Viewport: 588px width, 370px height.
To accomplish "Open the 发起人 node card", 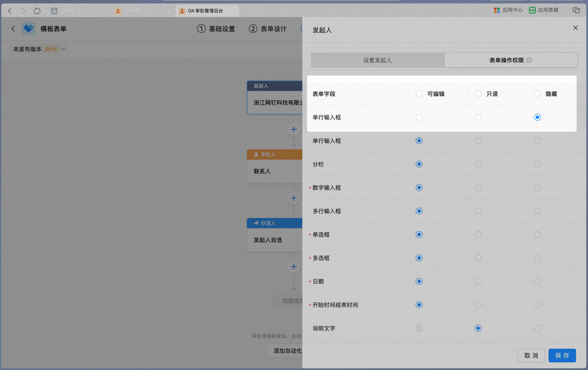I will click(x=275, y=98).
